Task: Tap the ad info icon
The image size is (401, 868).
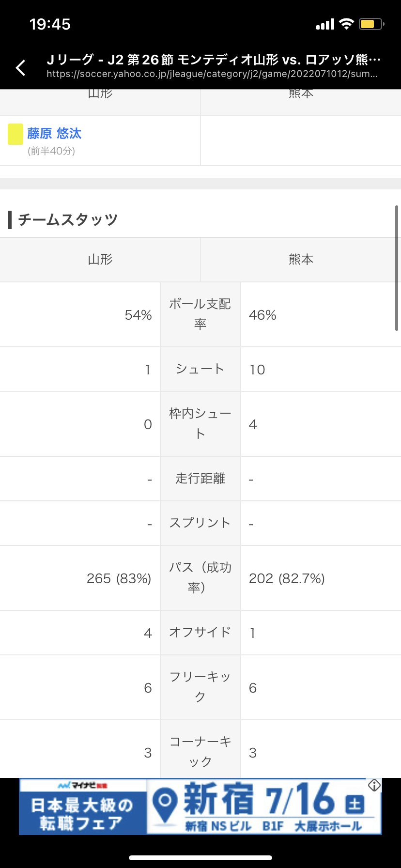Action: click(374, 785)
